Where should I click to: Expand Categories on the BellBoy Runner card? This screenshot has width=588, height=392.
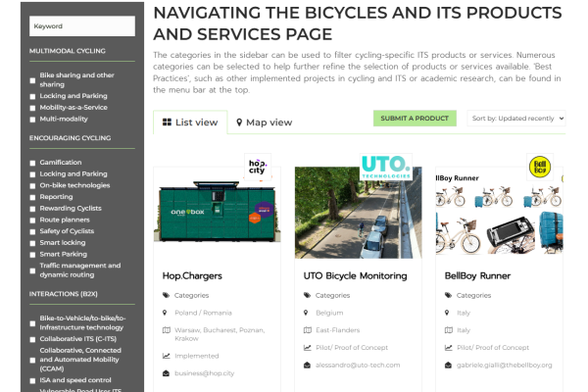[473, 295]
